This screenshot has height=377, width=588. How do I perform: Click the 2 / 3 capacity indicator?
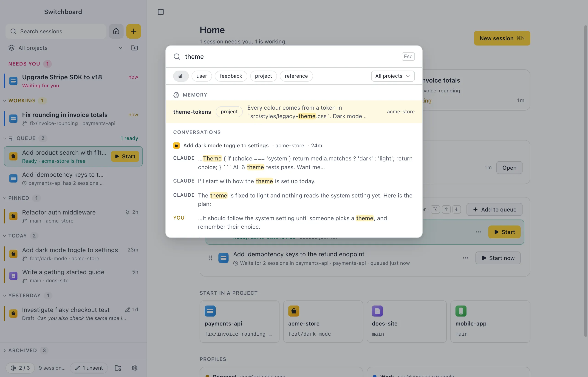(20, 368)
